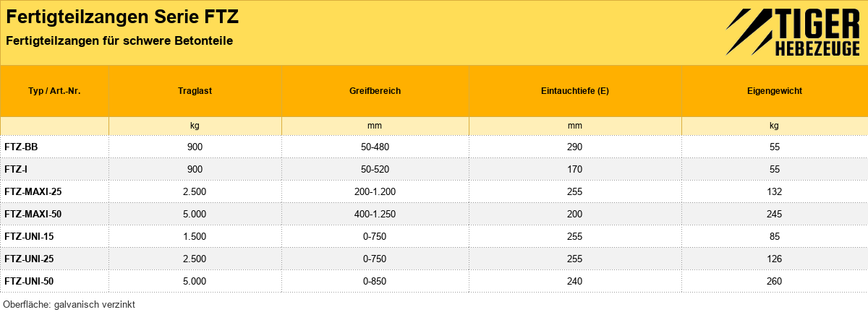Image resolution: width=868 pixels, height=320 pixels.
Task: Click the 200-1.200 Greifbereich cell
Action: pyautogui.click(x=375, y=191)
